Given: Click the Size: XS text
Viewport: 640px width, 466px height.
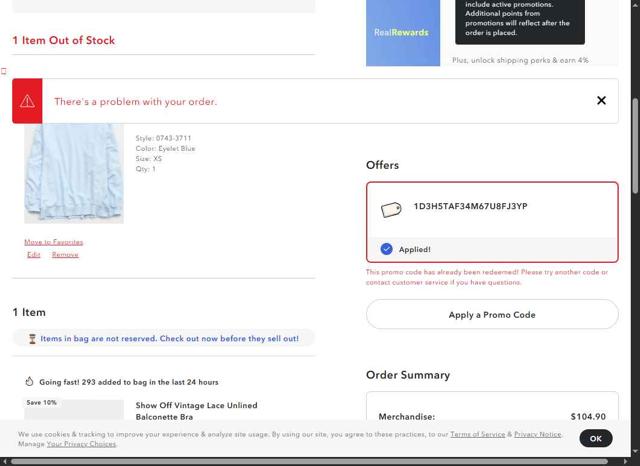Looking at the screenshot, I should (x=149, y=159).
